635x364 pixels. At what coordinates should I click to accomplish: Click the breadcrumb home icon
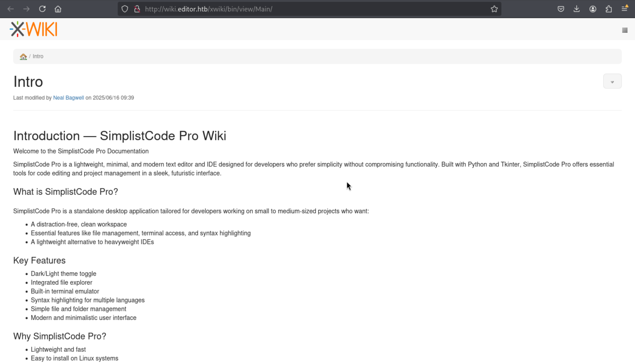tap(23, 57)
